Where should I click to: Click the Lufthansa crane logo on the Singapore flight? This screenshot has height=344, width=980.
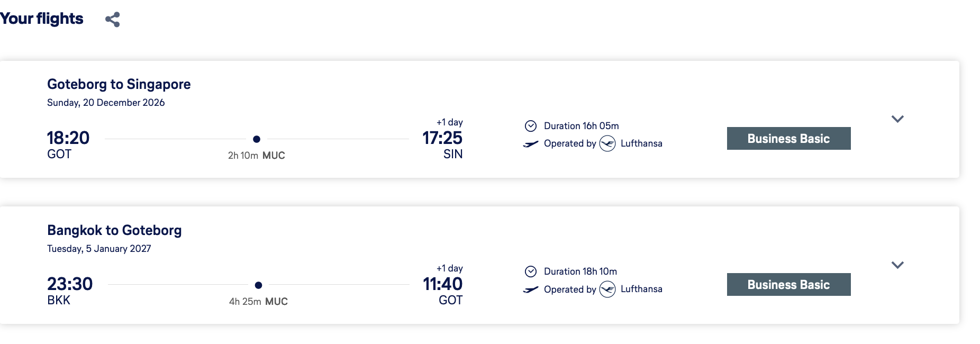click(607, 143)
